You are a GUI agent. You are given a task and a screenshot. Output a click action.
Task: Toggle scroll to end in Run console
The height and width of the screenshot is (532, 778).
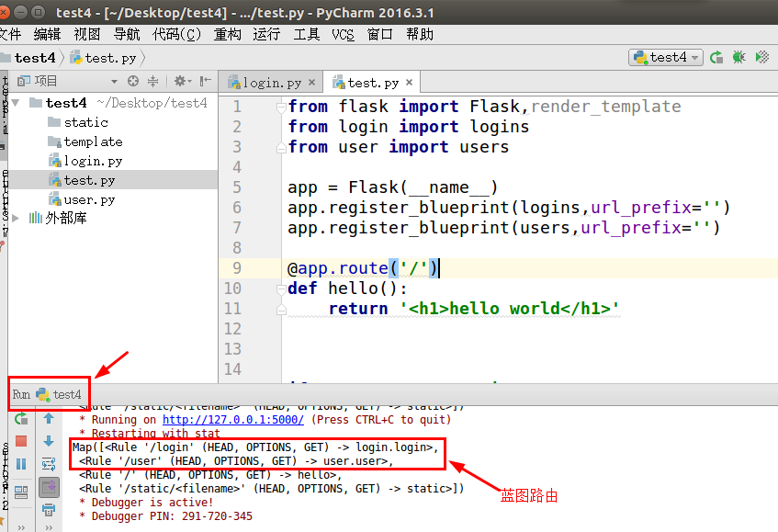coord(50,486)
